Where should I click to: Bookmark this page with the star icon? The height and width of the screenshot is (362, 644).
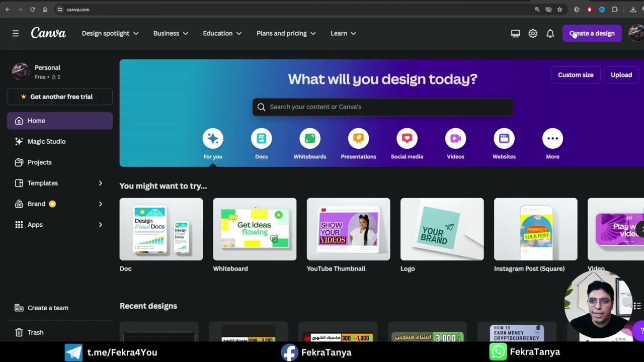tap(559, 10)
